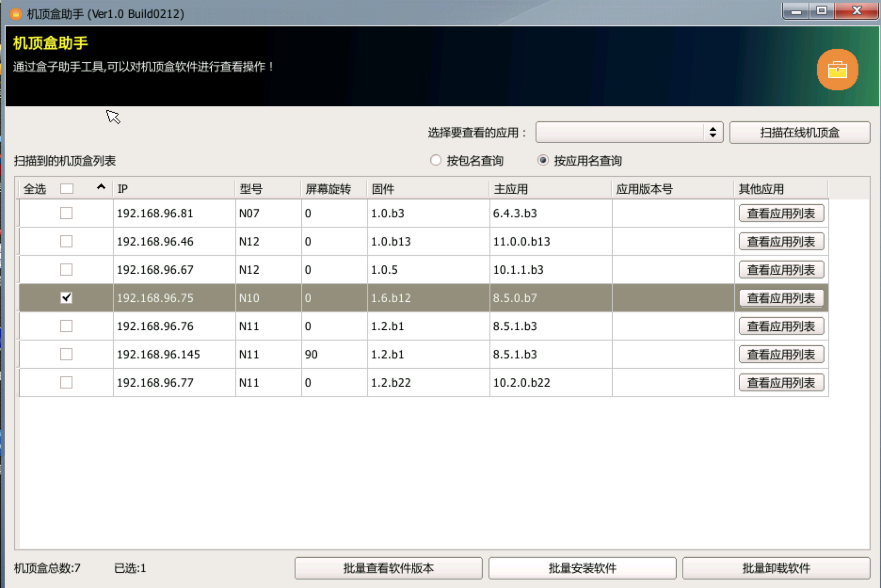Viewport: 881px width, 588px height.
Task: Click the 固件 column header
Action: coord(428,189)
